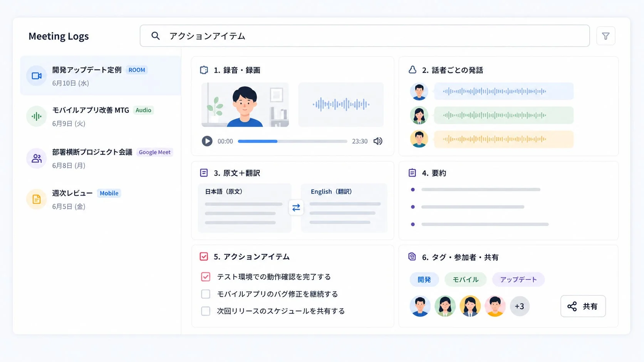
Task: Show the +3 additional participants
Action: pyautogui.click(x=520, y=306)
